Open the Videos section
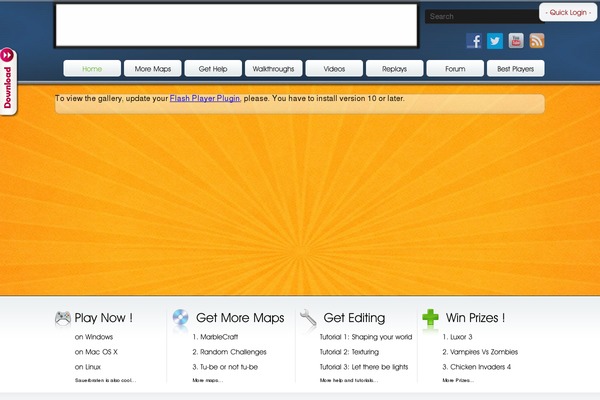The width and height of the screenshot is (600, 400). click(x=334, y=69)
